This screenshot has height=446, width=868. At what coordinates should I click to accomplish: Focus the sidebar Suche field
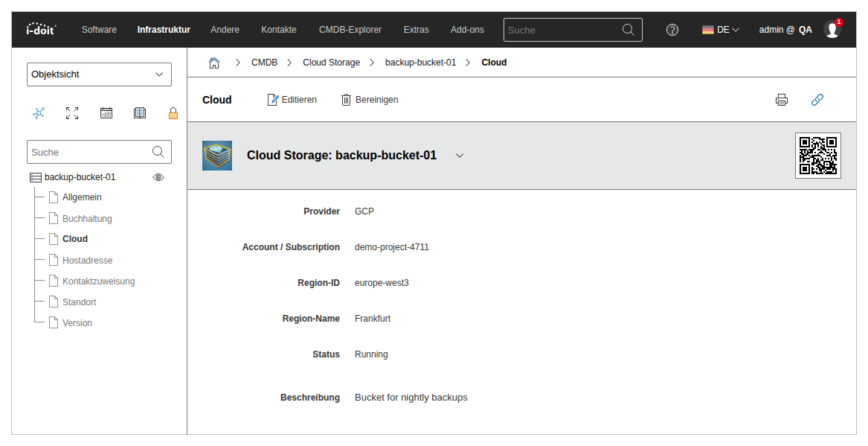(x=99, y=152)
